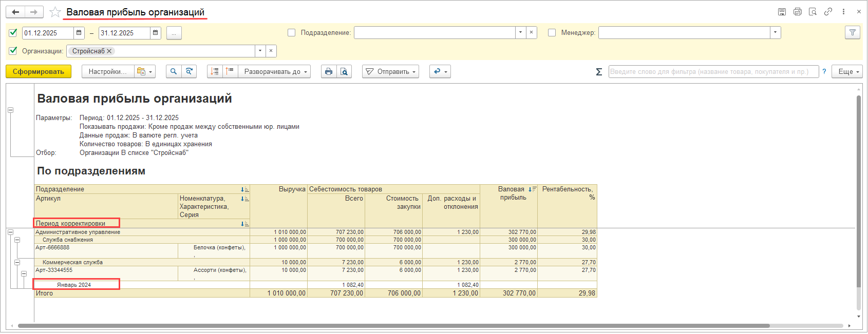
Task: Open the Разворачивать до dropdown
Action: [x=275, y=72]
